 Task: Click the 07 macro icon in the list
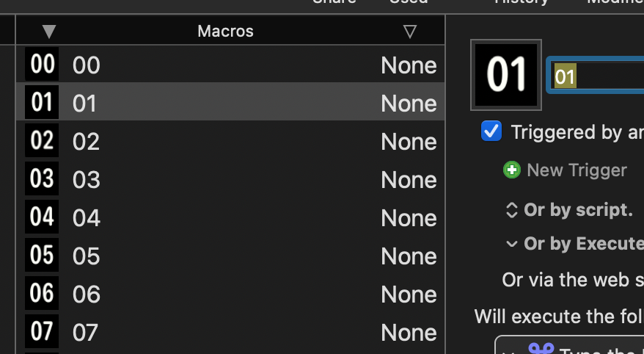click(43, 332)
